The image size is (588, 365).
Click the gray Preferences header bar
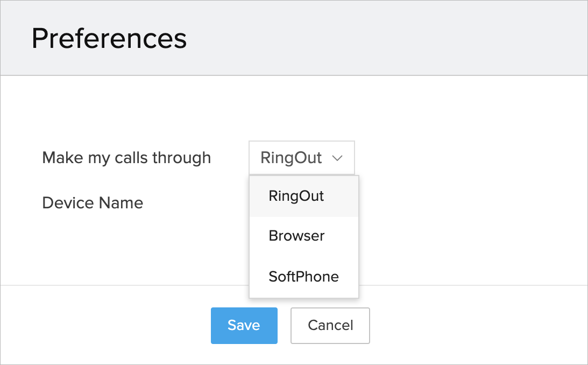coord(377,39)
